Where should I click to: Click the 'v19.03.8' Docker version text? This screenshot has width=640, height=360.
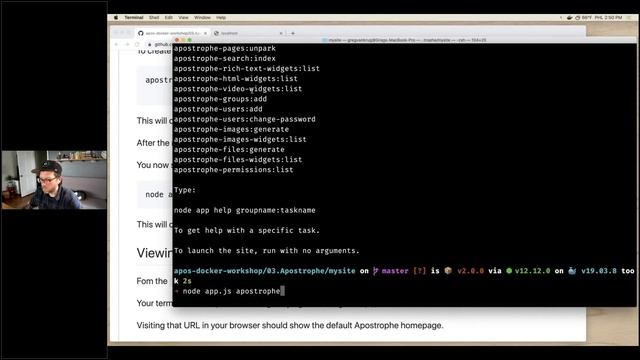599,271
